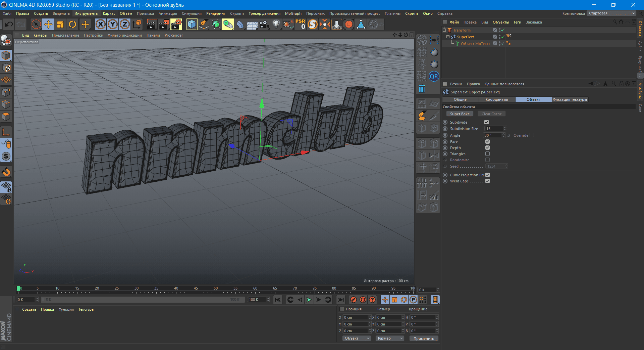Click the Subdivision Size input field
This screenshot has height=350, width=644.
tap(494, 129)
